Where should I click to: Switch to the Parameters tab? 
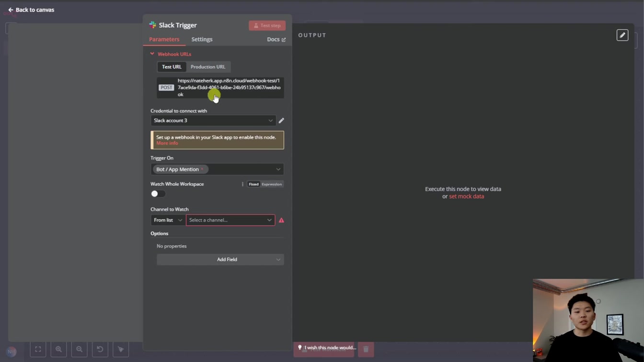click(164, 39)
